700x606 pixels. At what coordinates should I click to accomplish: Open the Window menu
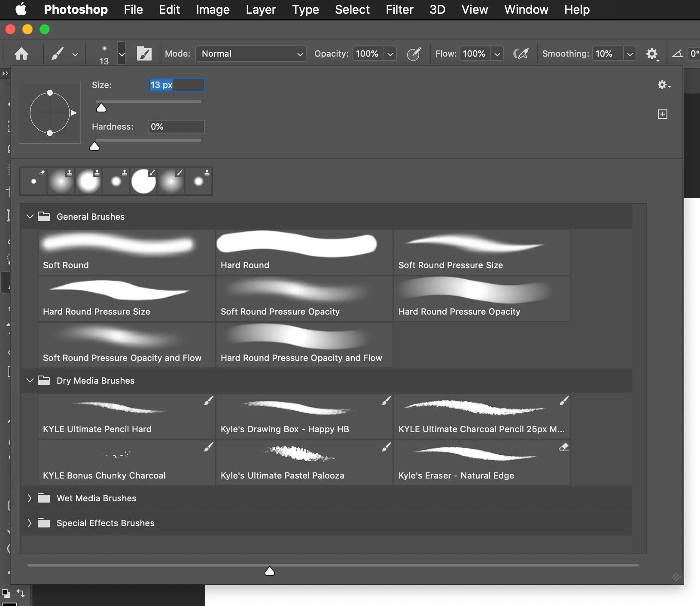[x=526, y=9]
